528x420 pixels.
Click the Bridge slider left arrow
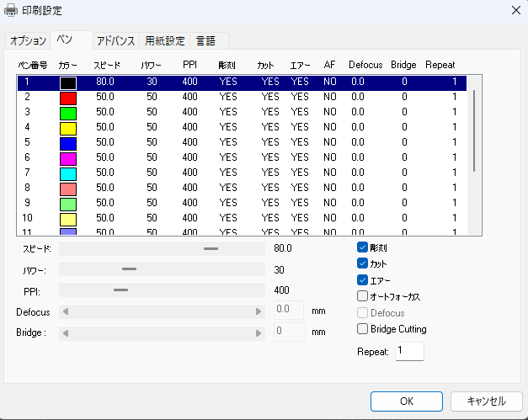coord(67,332)
